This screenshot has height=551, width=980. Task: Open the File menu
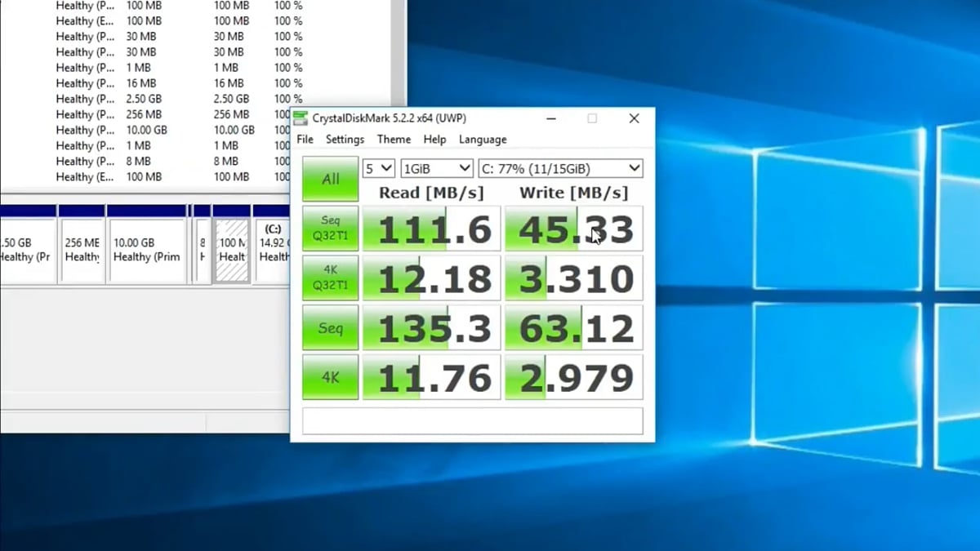(x=304, y=139)
